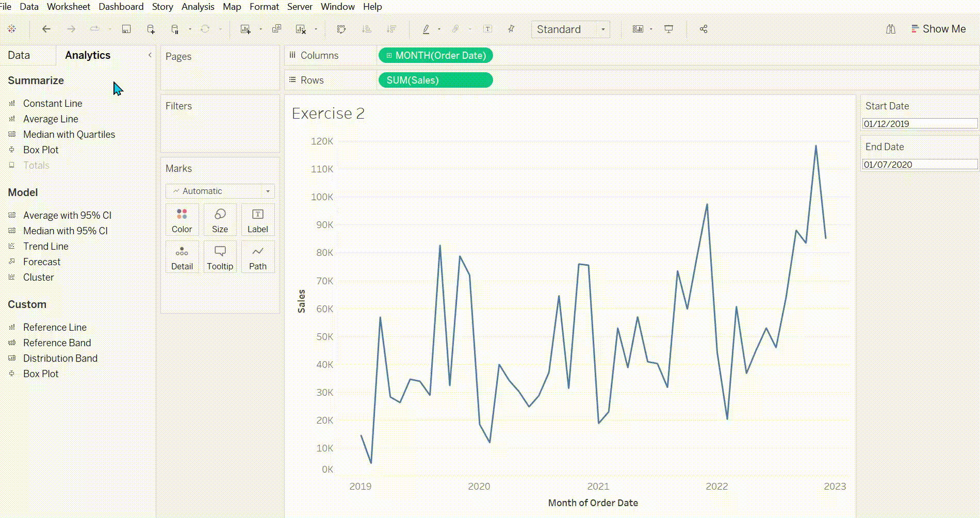980x518 pixels.
Task: Click the New Data Source icon
Action: pyautogui.click(x=151, y=29)
